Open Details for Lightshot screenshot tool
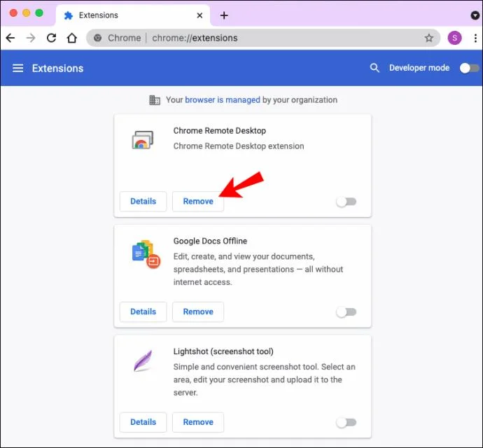The height and width of the screenshot is (448, 483). 143,422
